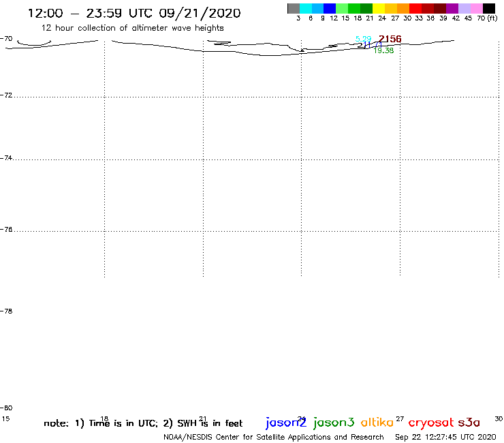The width and height of the screenshot is (504, 443).
Task: Click the '-78' latitude axis label
Action: [x=6, y=311]
